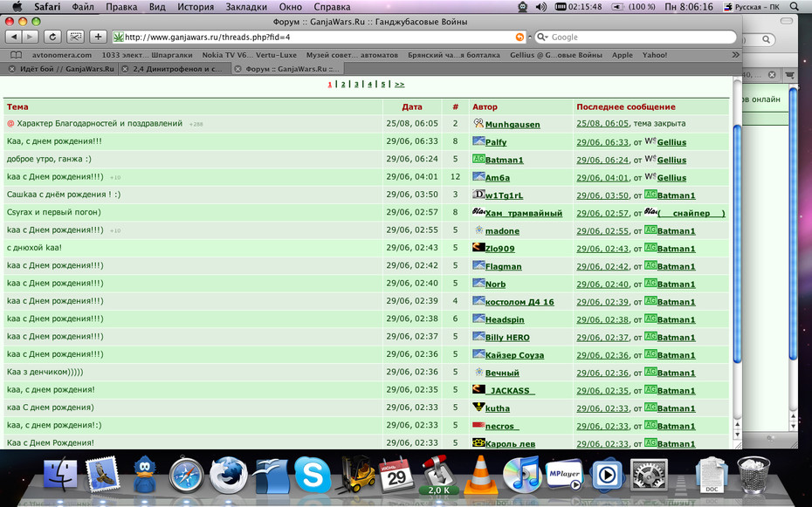The height and width of the screenshot is (507, 812).
Task: Open Apple bookmark in bookmarks bar
Action: point(622,55)
